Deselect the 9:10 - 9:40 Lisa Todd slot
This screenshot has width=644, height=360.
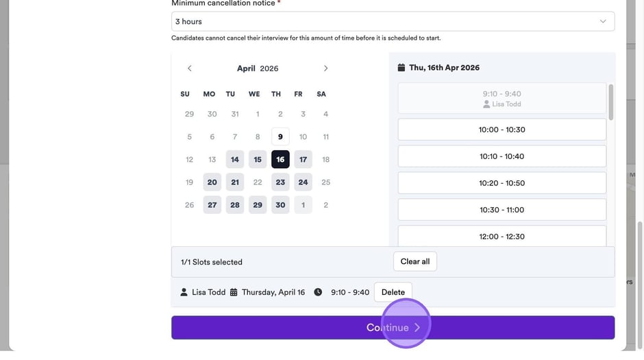(x=501, y=99)
